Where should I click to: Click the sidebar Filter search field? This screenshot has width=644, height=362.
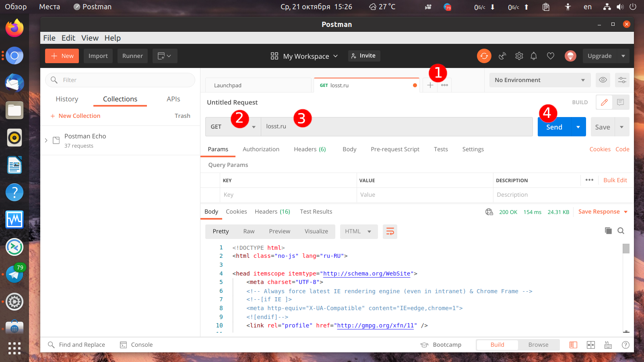(120, 80)
